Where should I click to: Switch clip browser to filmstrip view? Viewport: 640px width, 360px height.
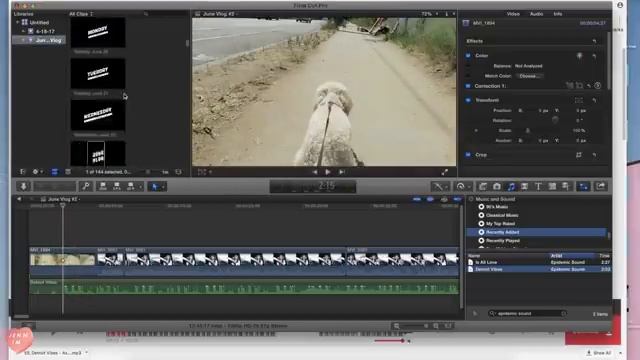pos(54,172)
